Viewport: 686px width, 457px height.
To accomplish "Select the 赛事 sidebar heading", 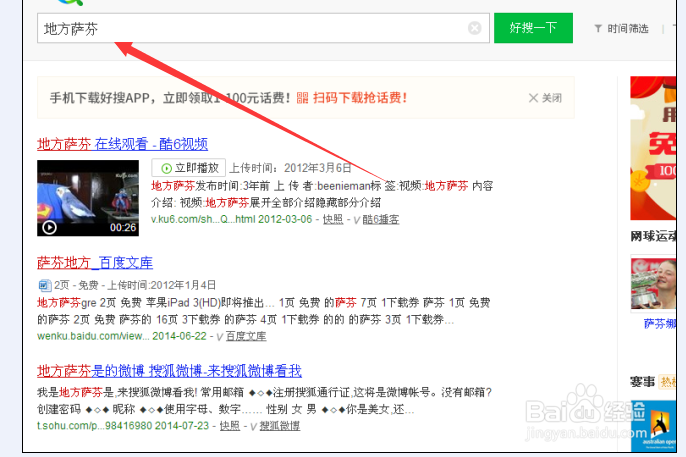I will tap(642, 382).
